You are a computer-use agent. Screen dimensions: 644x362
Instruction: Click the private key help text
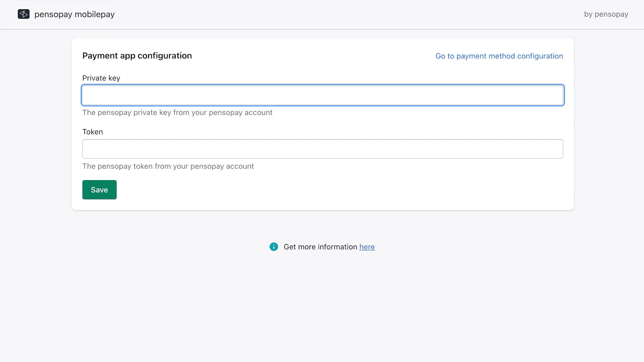pos(178,113)
